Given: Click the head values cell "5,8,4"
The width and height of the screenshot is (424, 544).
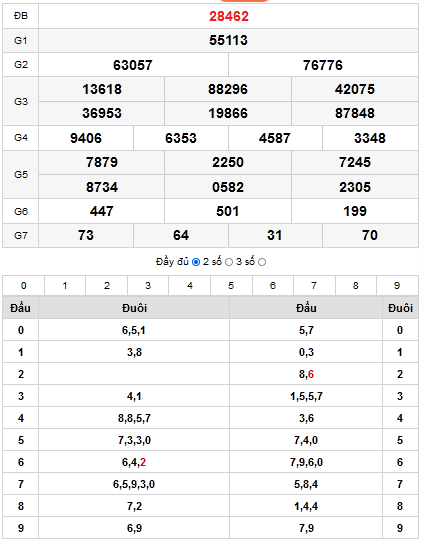Looking at the screenshot, I should (306, 484).
